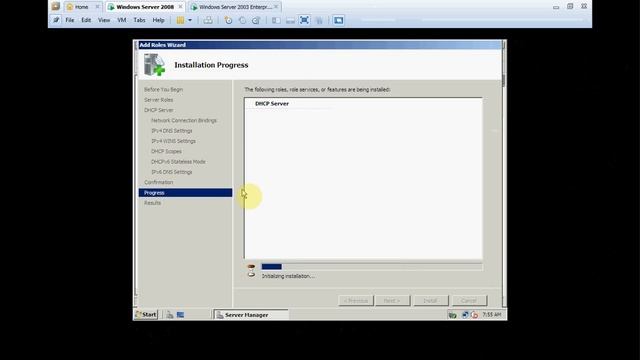640x360 pixels.
Task: Click the console view icon
Action: click(x=338, y=20)
